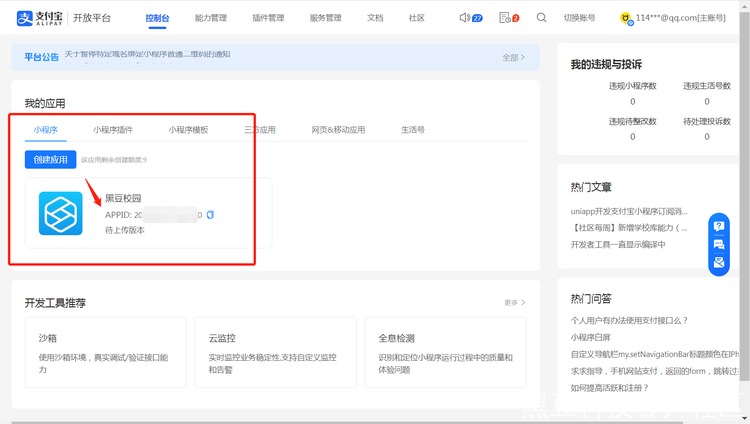750x424 pixels.
Task: Open the 云监控 tool card
Action: point(276,352)
